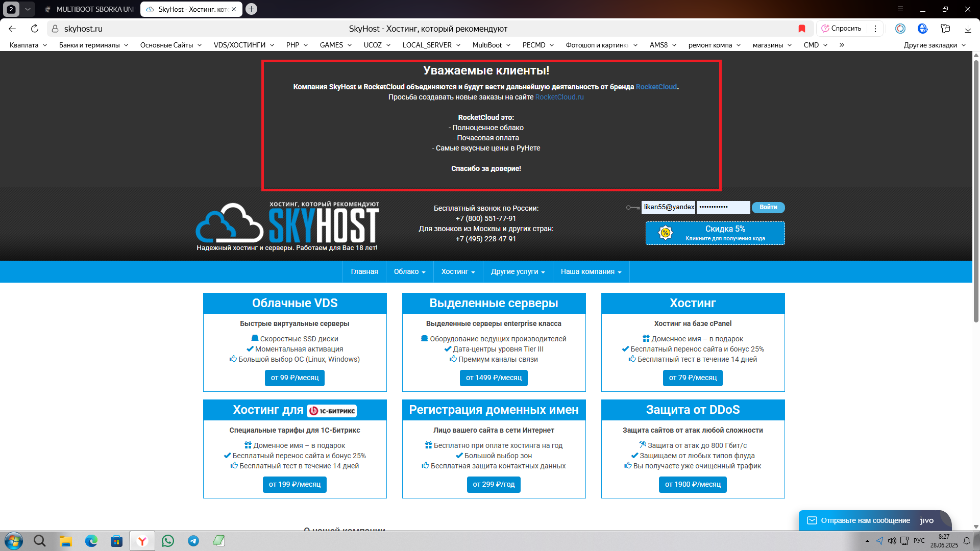Go to Главная in site navigation
Screen dimensions: 980x551
click(x=364, y=271)
